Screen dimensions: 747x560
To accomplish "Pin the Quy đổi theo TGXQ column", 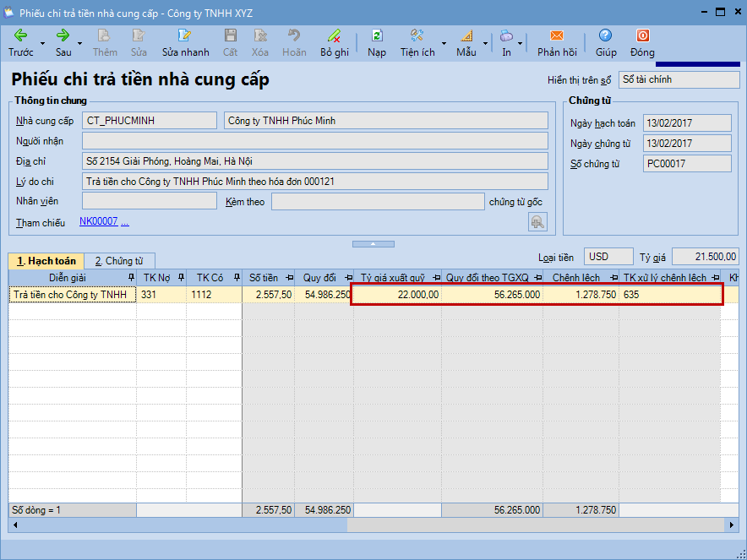I will [x=538, y=278].
